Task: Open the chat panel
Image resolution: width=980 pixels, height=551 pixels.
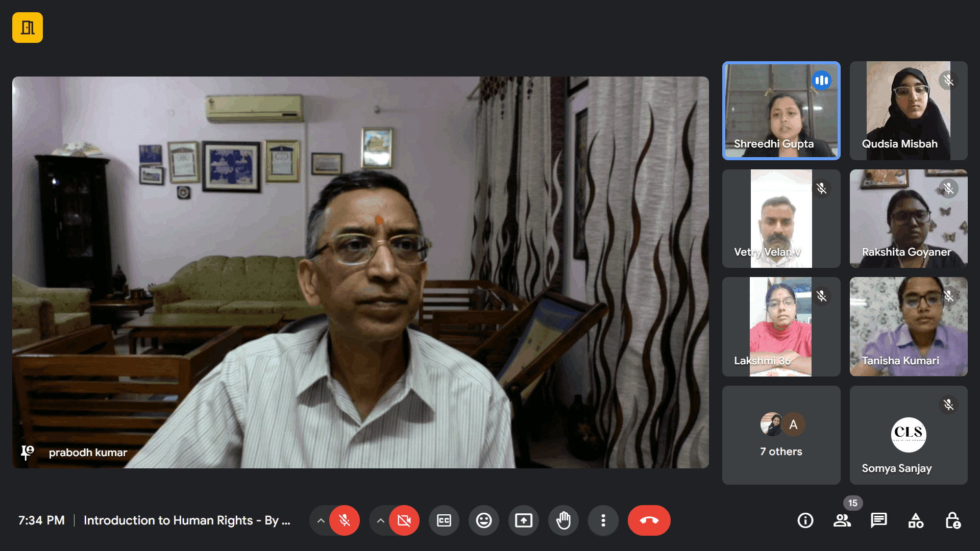Action: click(x=879, y=520)
